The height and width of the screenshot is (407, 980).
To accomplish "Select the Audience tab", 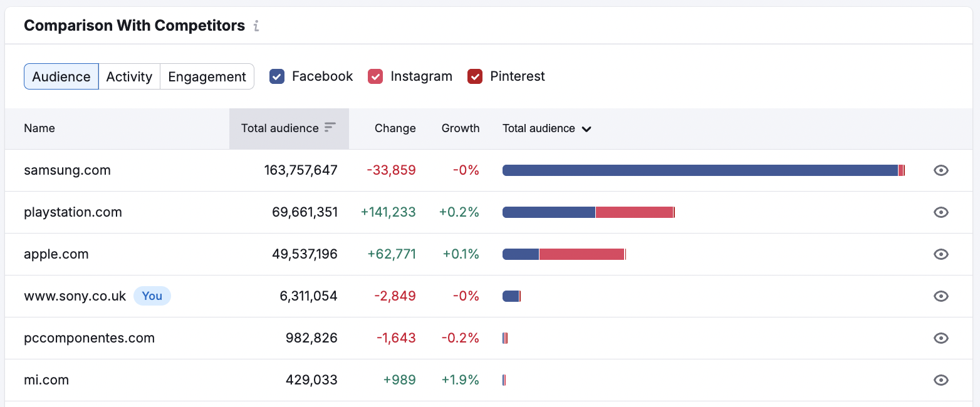I will click(x=61, y=76).
